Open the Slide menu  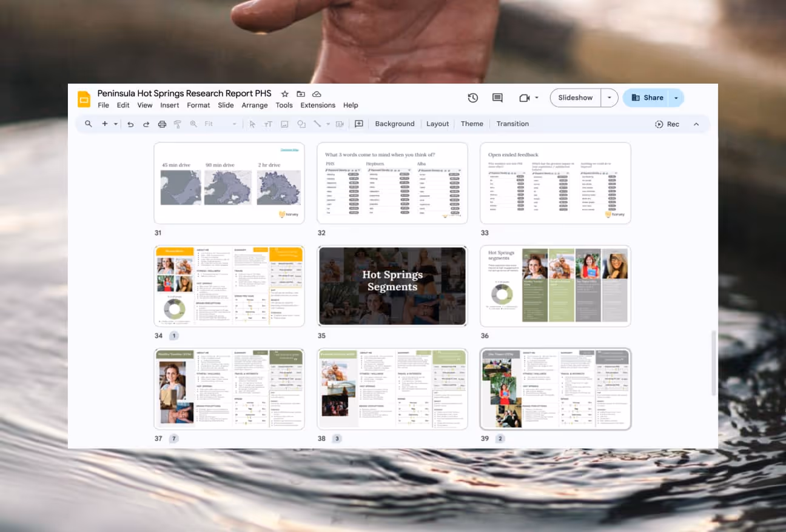tap(226, 105)
